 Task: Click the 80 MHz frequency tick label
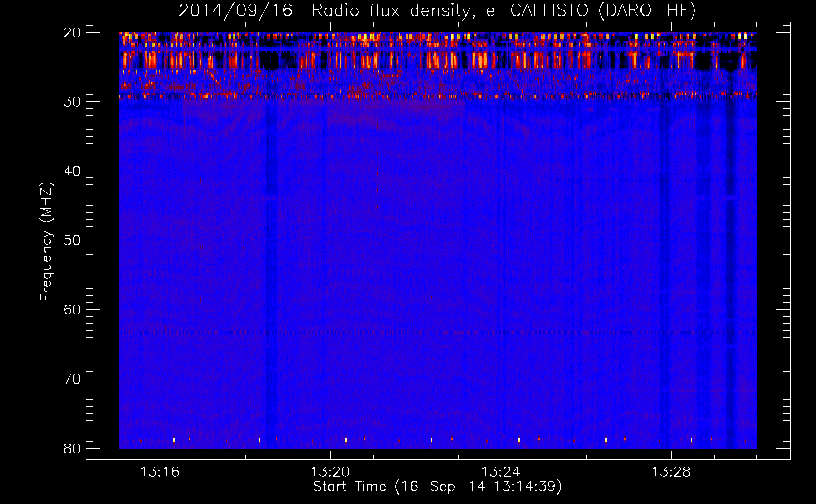tap(72, 448)
